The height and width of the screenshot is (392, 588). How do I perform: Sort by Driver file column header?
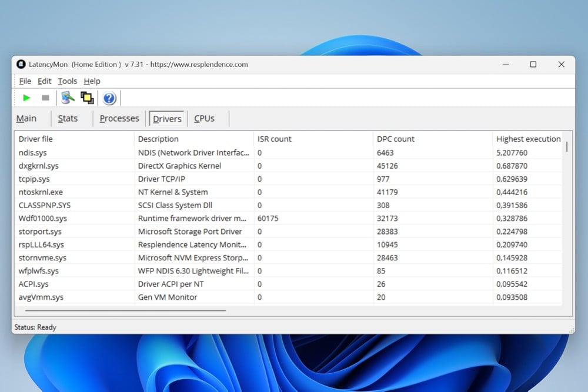pos(75,139)
